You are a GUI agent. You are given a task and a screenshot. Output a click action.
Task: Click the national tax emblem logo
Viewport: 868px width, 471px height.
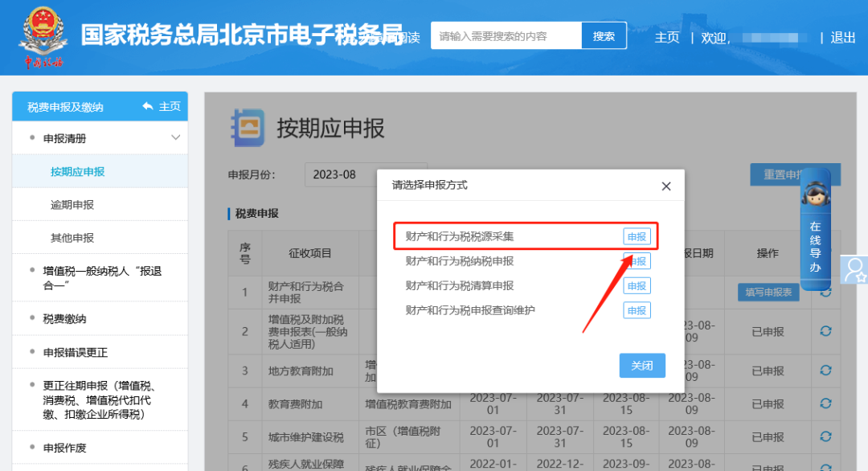point(43,37)
